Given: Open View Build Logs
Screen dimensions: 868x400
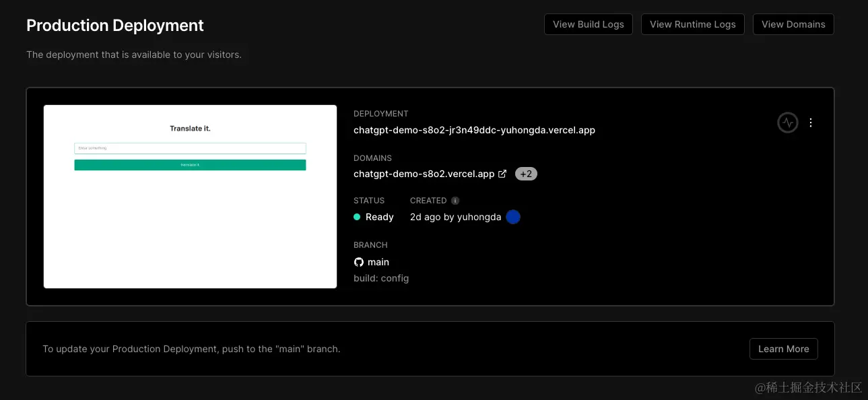Looking at the screenshot, I should tap(589, 24).
